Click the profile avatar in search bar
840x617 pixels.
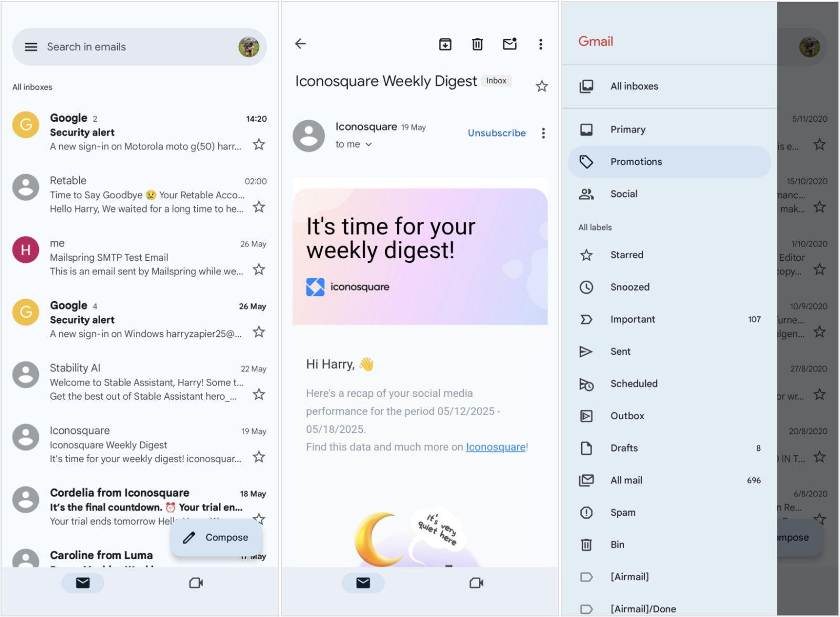[x=249, y=47]
